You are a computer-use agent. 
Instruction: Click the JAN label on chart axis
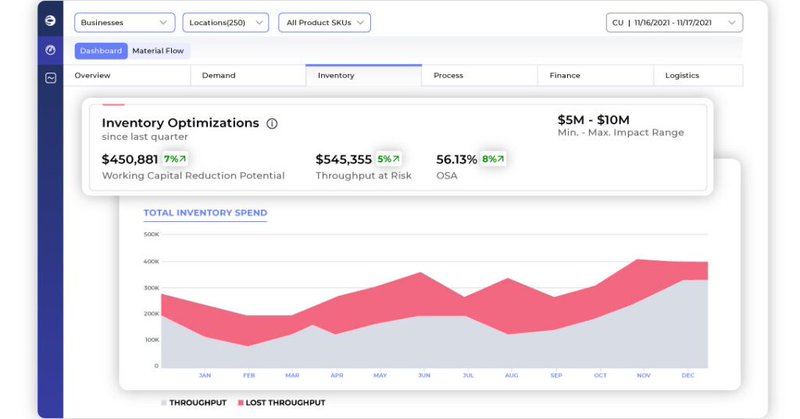[x=205, y=375]
